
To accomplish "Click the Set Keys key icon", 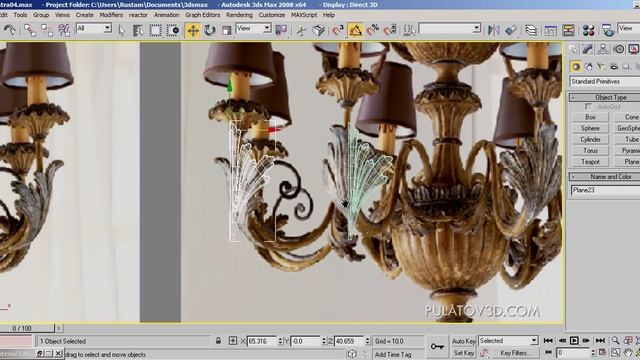I will (x=437, y=347).
